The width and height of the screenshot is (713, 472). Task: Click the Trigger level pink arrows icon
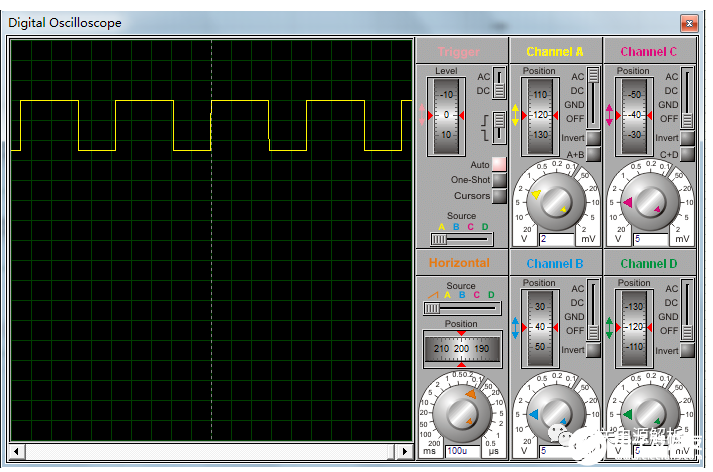coord(423,115)
